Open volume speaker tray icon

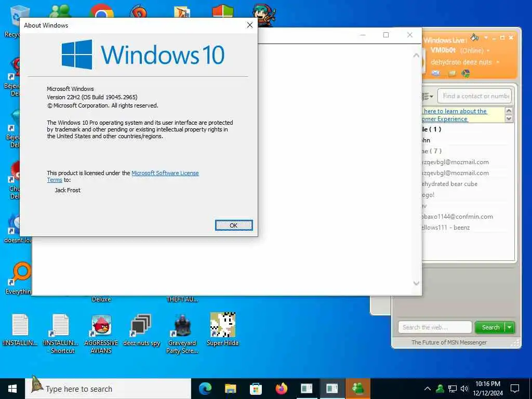[464, 389]
